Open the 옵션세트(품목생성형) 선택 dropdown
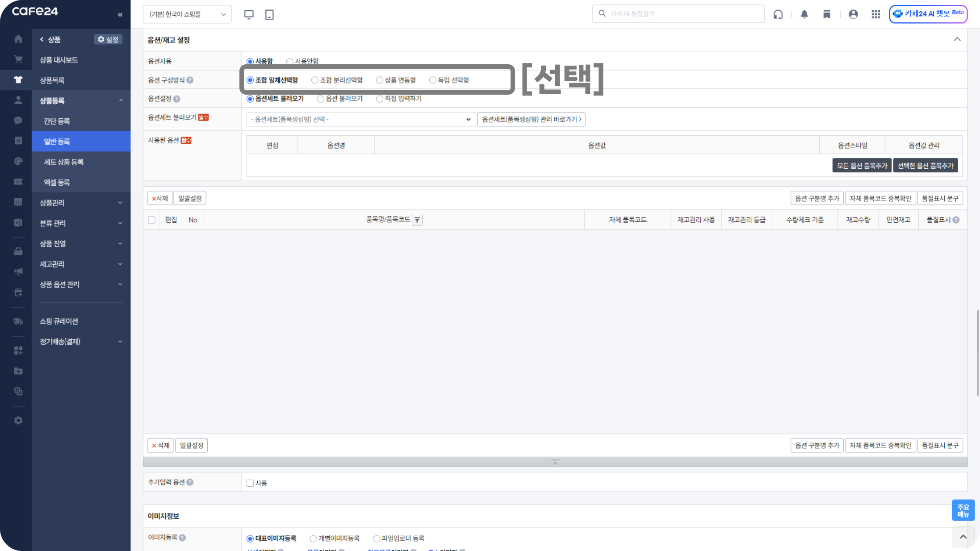 (x=360, y=119)
